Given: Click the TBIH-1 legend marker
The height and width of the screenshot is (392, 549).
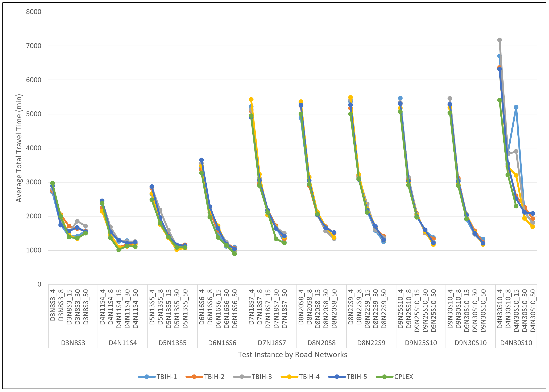Looking at the screenshot, I should (x=147, y=377).
